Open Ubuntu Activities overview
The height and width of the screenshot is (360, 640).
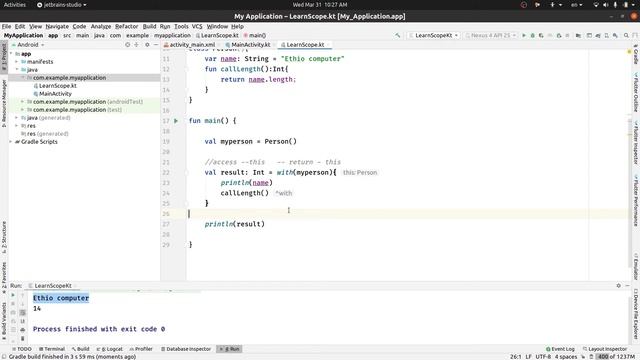click(x=15, y=5)
